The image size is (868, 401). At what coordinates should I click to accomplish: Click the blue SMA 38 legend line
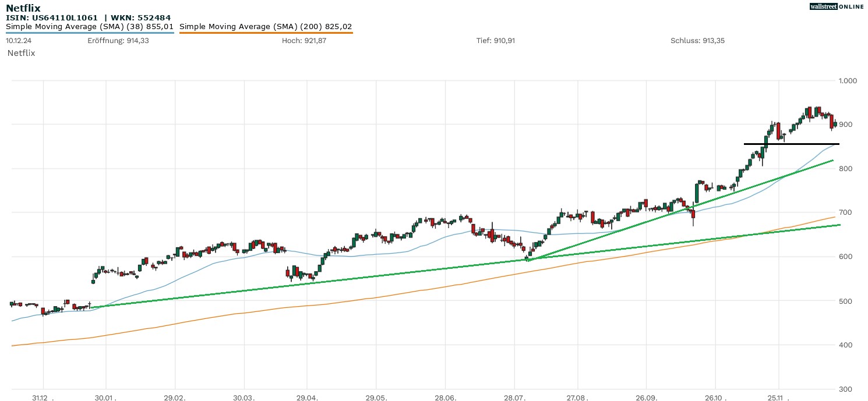[x=90, y=33]
